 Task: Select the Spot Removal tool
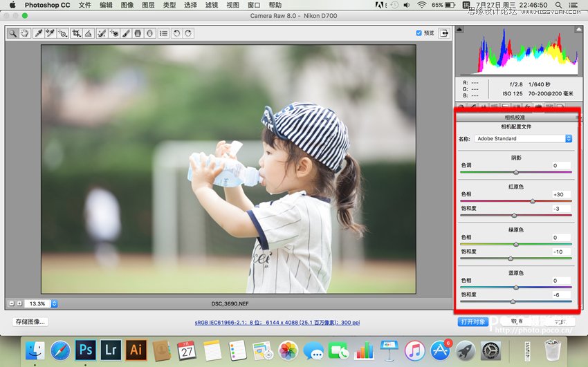(x=101, y=33)
